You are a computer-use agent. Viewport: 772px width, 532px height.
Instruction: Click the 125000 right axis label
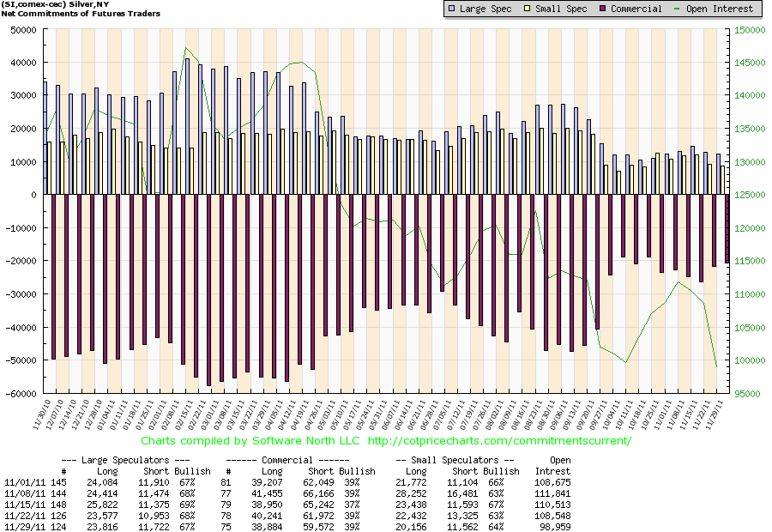(x=750, y=195)
